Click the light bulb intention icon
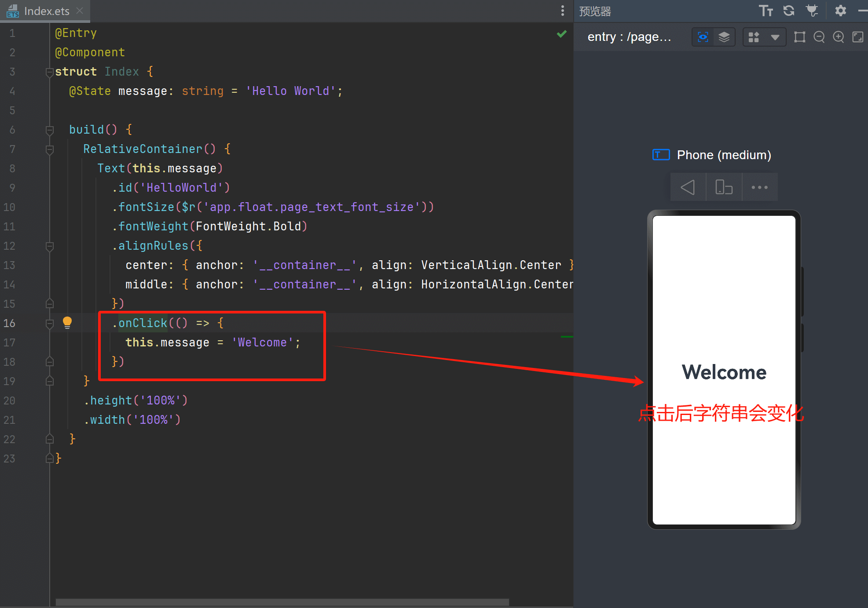Image resolution: width=868 pixels, height=608 pixels. tap(67, 323)
